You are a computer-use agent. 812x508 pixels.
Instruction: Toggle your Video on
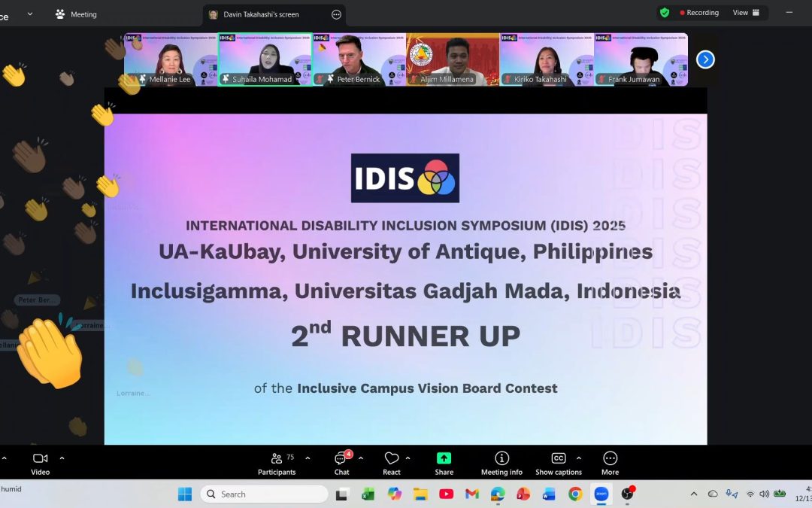(x=40, y=461)
